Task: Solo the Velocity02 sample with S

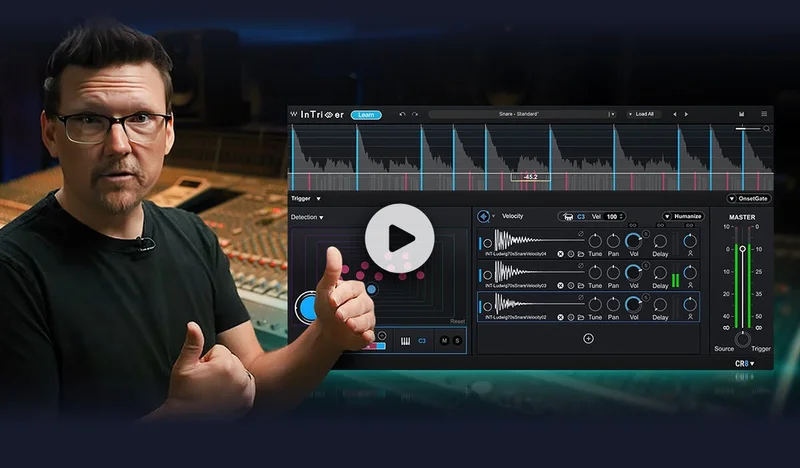Action: tap(645, 298)
